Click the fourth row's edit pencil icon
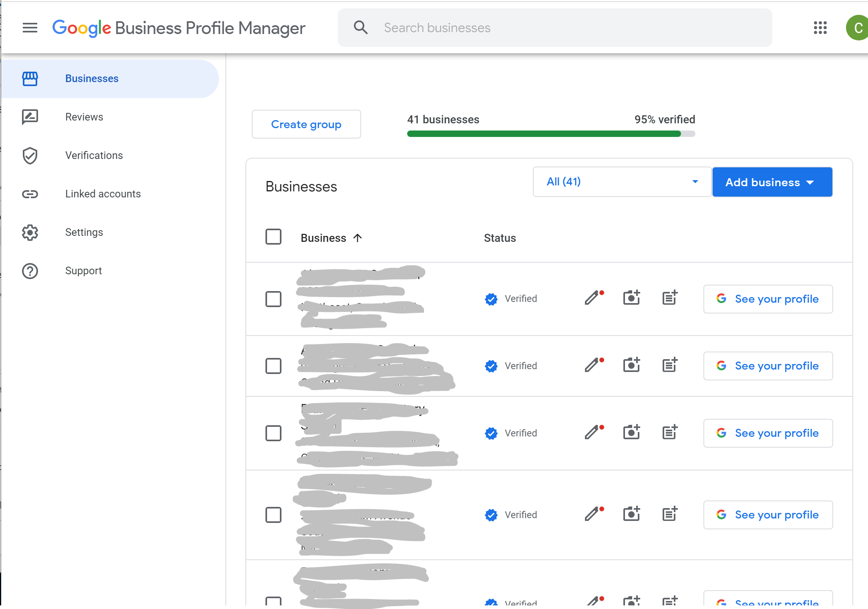This screenshot has height=609, width=868. [x=592, y=515]
